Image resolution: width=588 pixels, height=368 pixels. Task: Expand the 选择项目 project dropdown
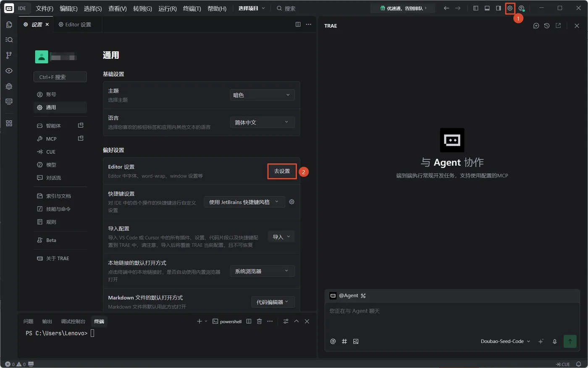(252, 8)
